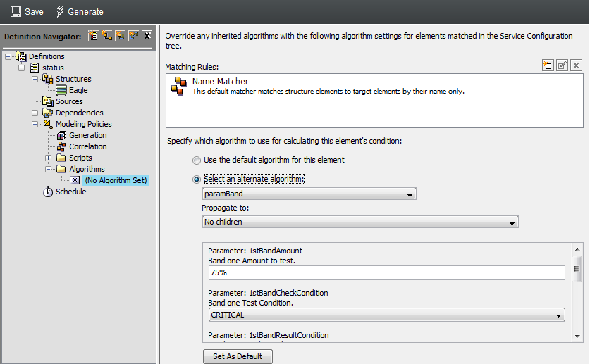Click the Modeling Policies arrow icon
This screenshot has height=364, width=590.
(x=48, y=124)
